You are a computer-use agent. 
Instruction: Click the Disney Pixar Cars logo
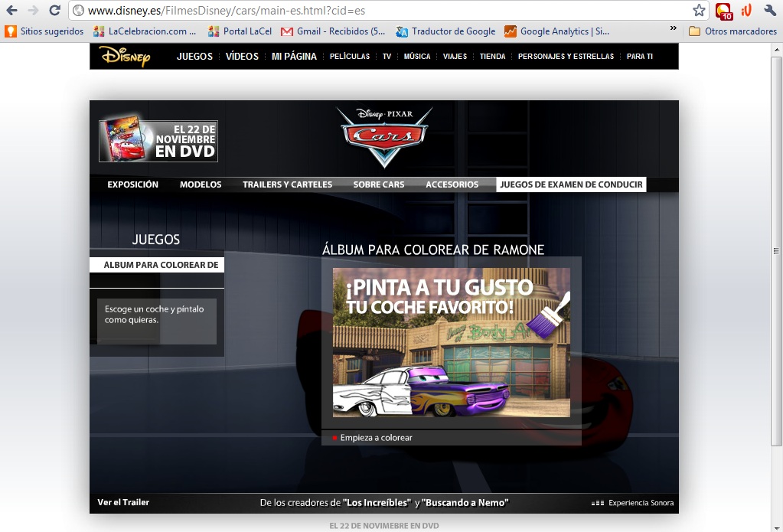[x=384, y=137]
